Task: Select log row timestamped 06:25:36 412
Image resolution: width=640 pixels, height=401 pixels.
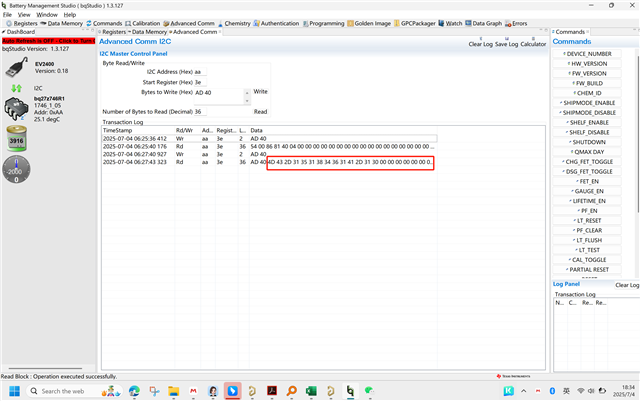Action: 269,138
